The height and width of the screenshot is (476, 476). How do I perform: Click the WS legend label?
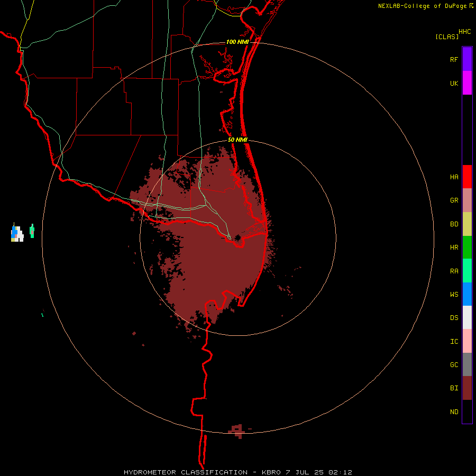454,294
